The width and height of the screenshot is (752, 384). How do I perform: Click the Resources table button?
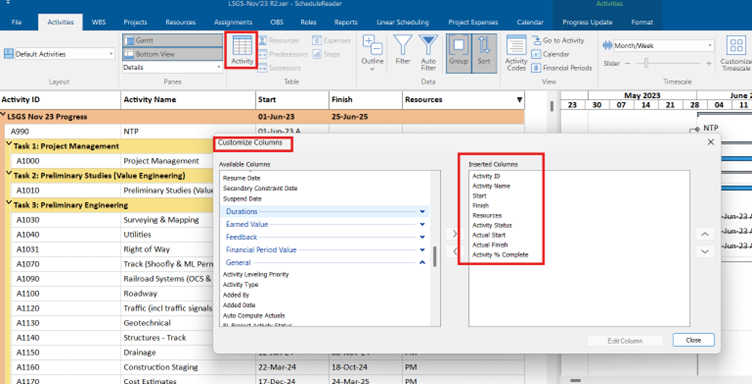coord(279,41)
